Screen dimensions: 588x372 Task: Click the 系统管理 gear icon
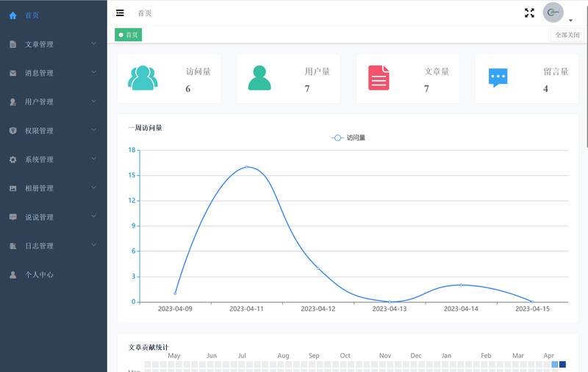click(x=12, y=160)
